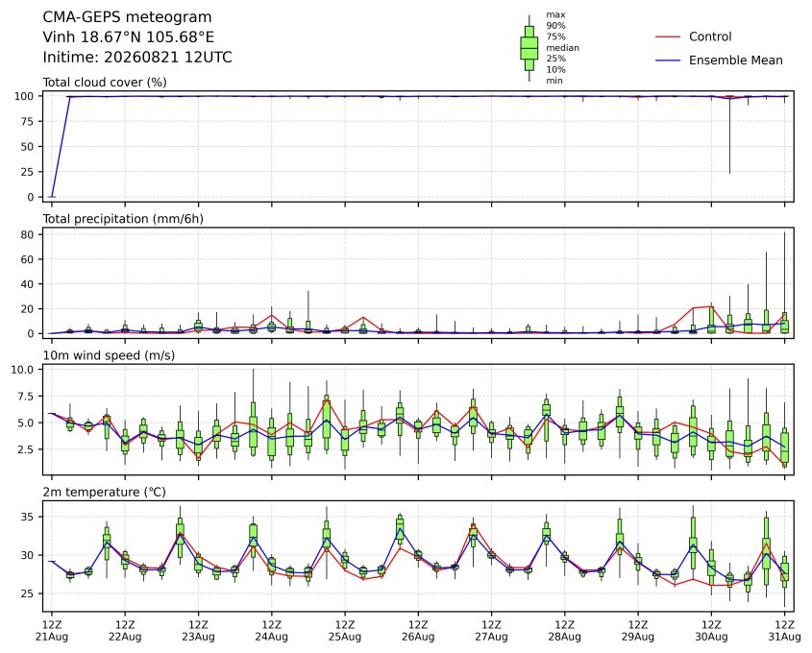Click the '30' tick on temperature axis
This screenshot has height=653, width=812.
coord(28,555)
